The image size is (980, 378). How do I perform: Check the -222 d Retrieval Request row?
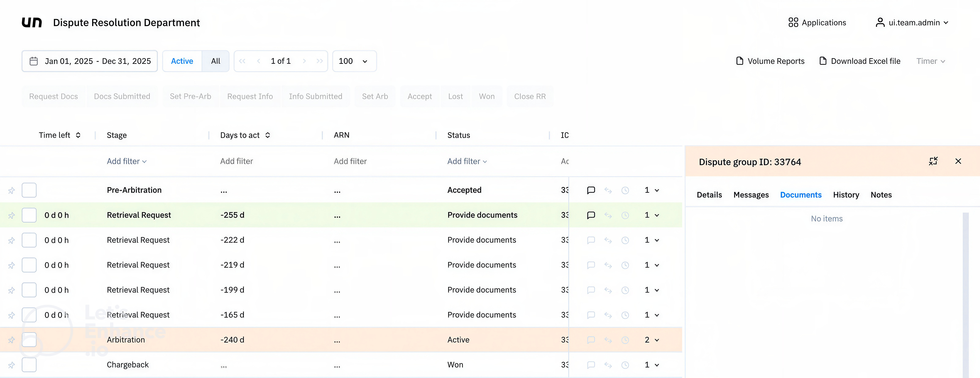(x=29, y=240)
